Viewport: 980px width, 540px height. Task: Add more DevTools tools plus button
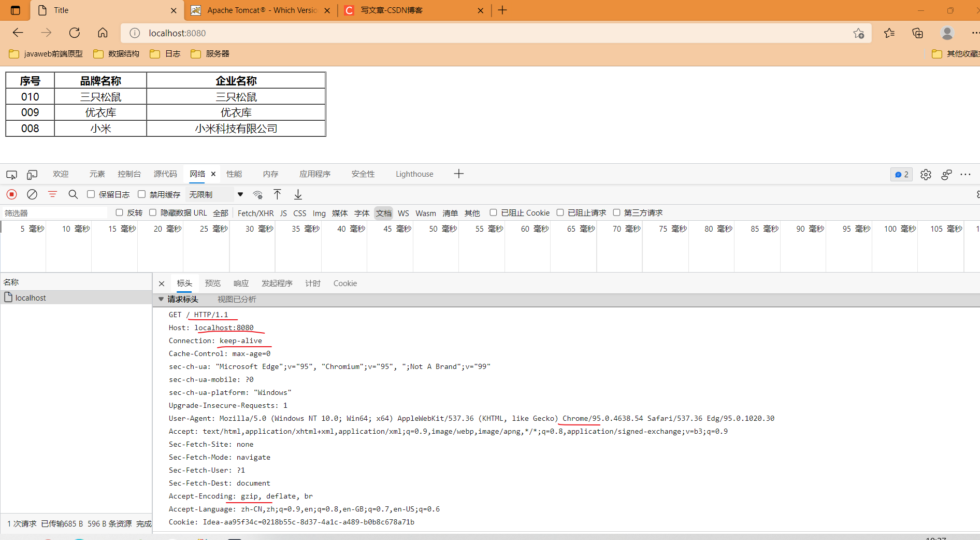pyautogui.click(x=458, y=174)
